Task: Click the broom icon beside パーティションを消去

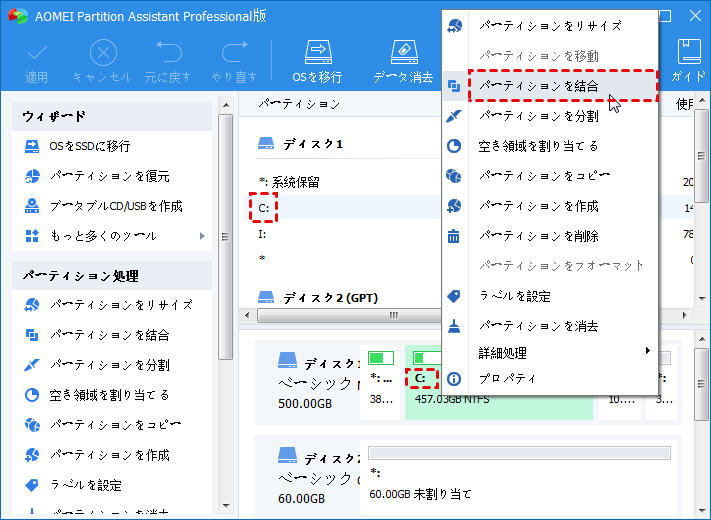Action: click(x=454, y=326)
